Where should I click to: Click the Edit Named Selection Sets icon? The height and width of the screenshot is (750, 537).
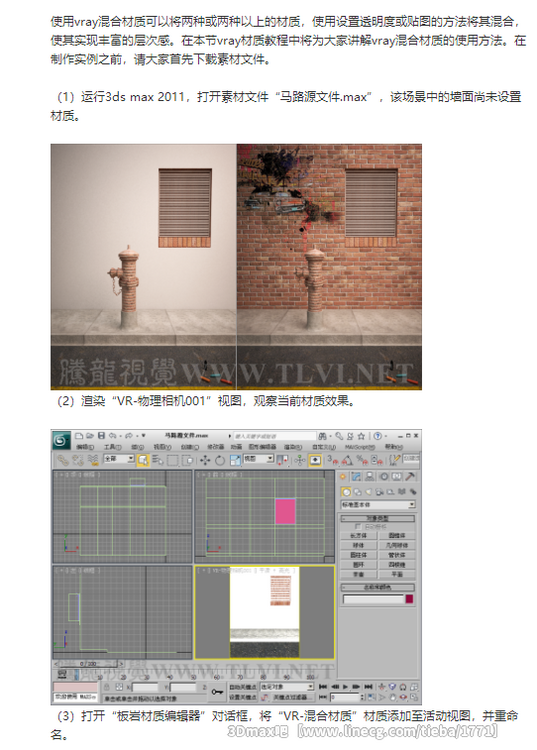coord(394,460)
